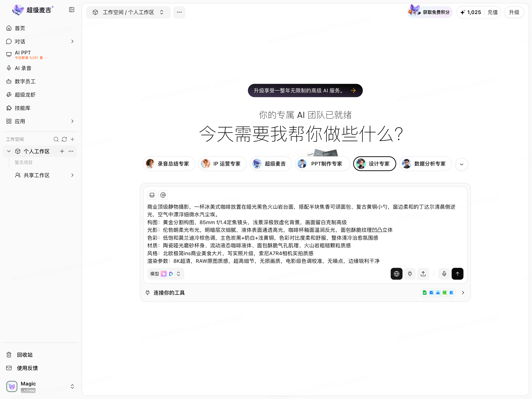Open the 连接你的工具 row
Image resolution: width=532 pixels, height=399 pixels.
[x=305, y=293]
